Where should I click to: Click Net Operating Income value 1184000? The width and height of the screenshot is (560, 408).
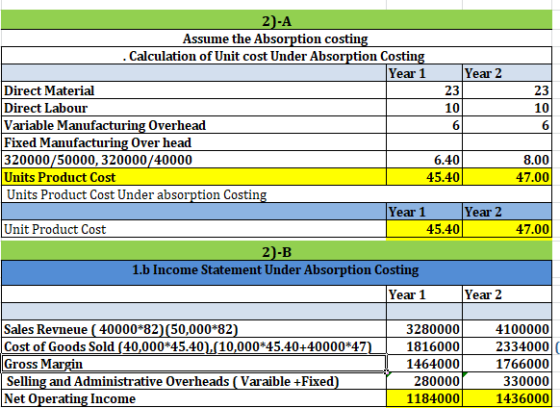(424, 398)
